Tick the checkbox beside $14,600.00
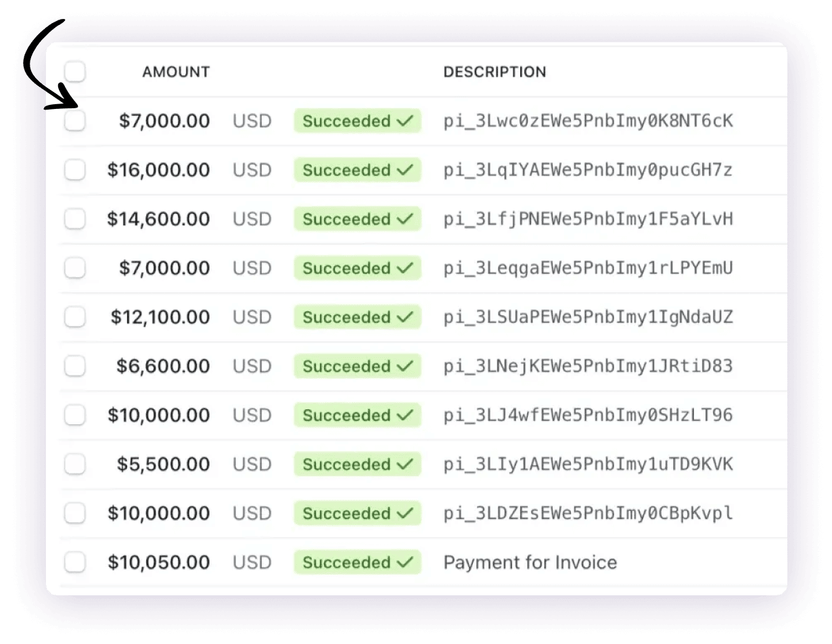Image resolution: width=832 pixels, height=644 pixels. [x=75, y=219]
